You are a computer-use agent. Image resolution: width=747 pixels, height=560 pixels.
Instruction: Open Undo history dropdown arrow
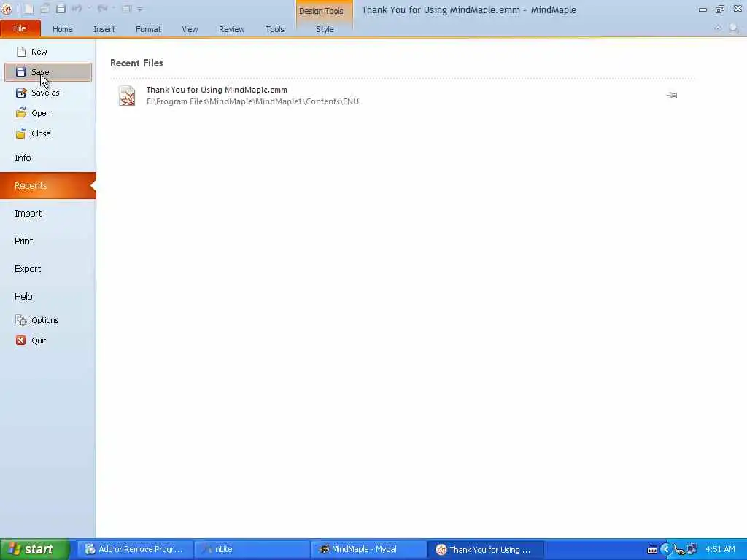click(x=89, y=9)
